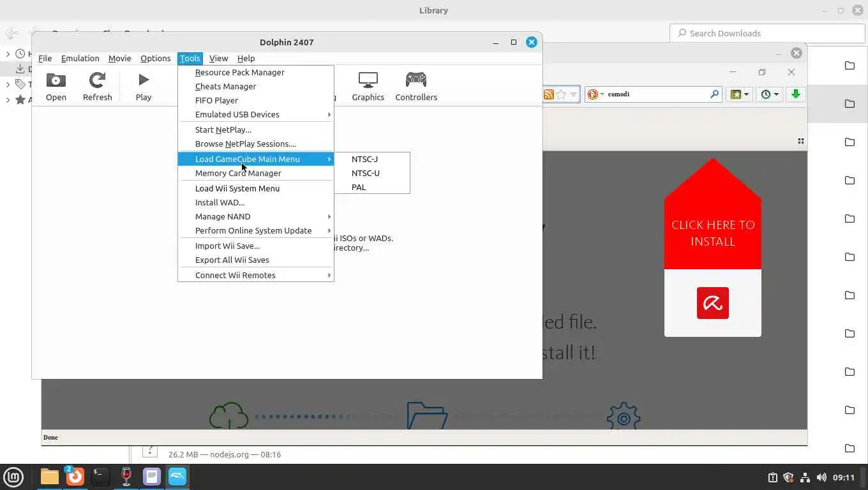
Task: Click the shield security tray icon
Action: click(788, 477)
